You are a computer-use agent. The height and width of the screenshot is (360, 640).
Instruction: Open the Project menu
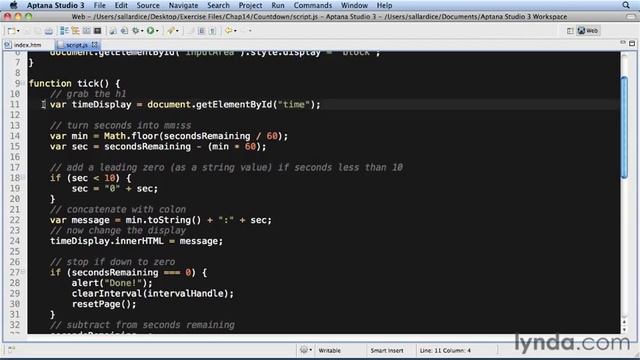[x=250, y=5]
